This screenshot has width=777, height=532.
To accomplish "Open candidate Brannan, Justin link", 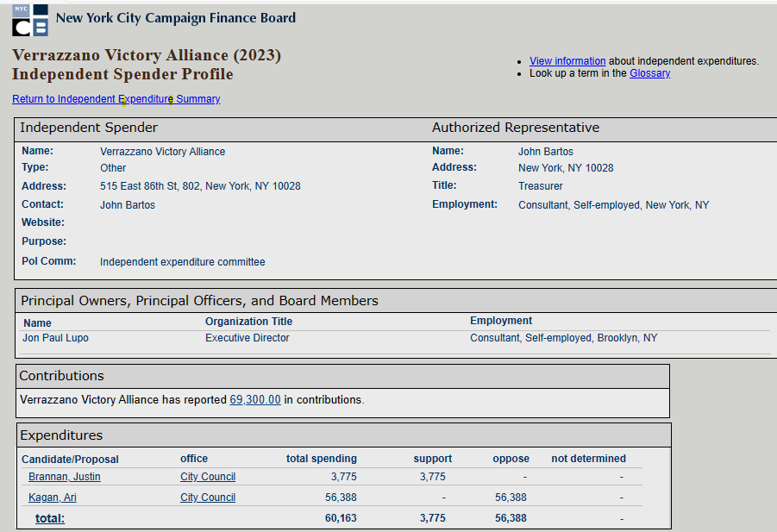I will [x=65, y=477].
